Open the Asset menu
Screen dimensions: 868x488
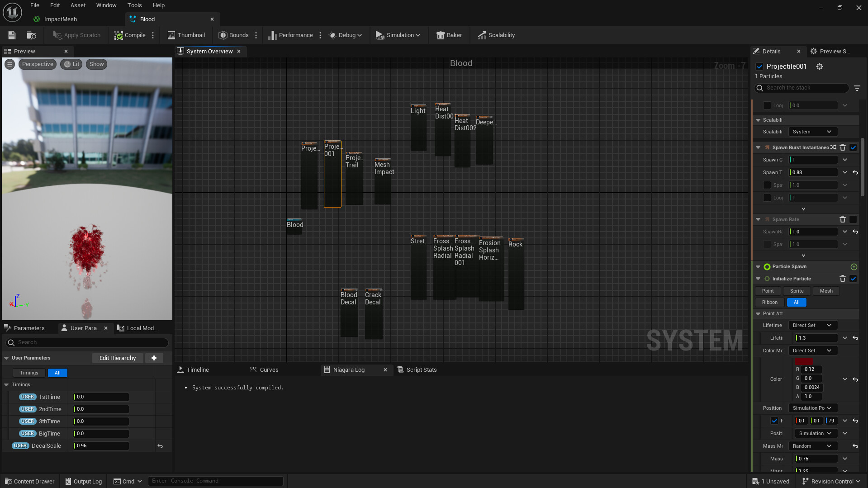coord(78,5)
